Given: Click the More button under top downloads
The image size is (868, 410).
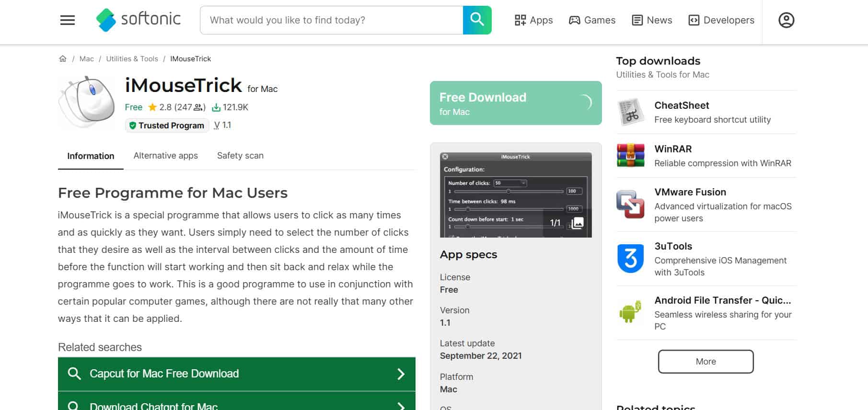Looking at the screenshot, I should tap(706, 362).
